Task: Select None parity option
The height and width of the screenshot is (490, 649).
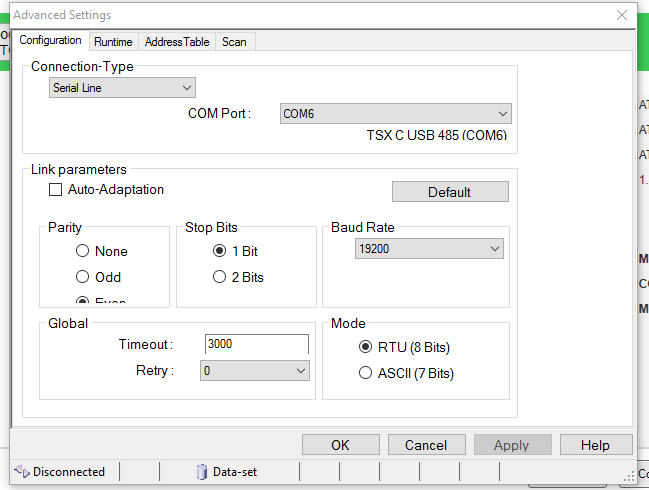Action: click(82, 251)
